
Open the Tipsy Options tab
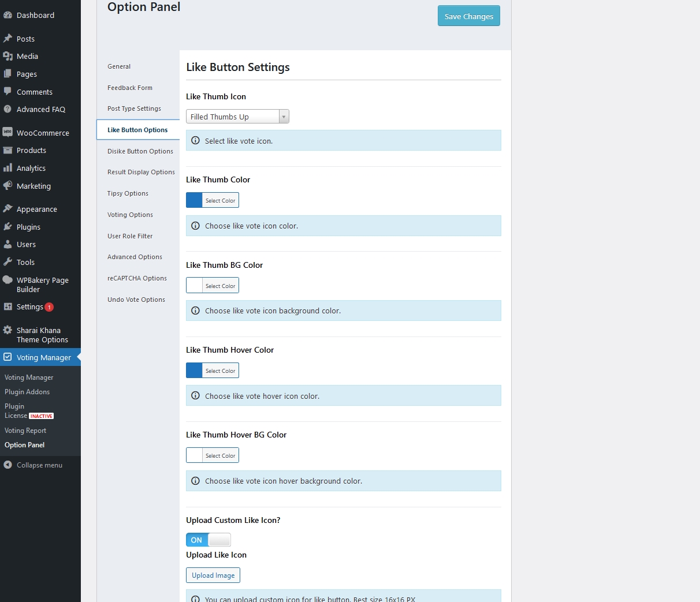tap(128, 193)
